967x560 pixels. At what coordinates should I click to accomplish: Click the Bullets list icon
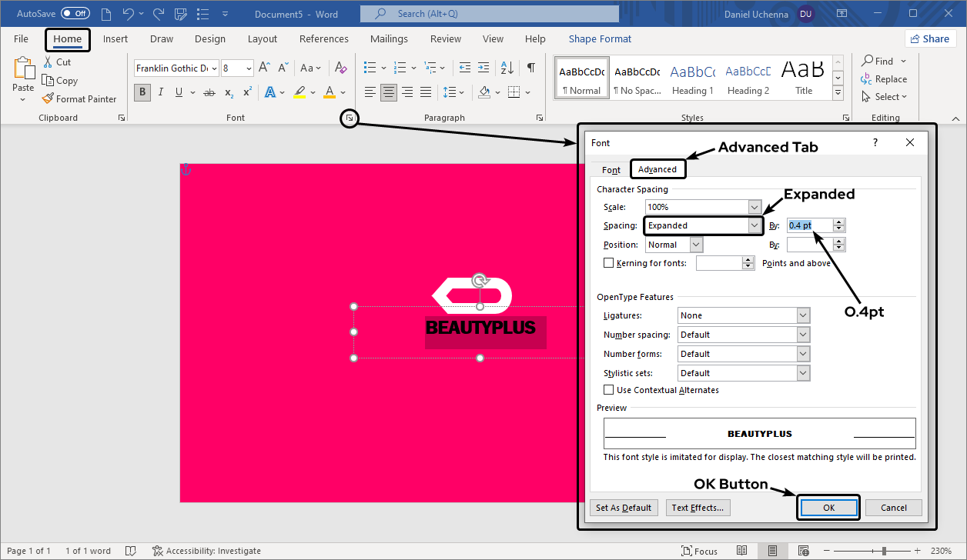(x=370, y=68)
